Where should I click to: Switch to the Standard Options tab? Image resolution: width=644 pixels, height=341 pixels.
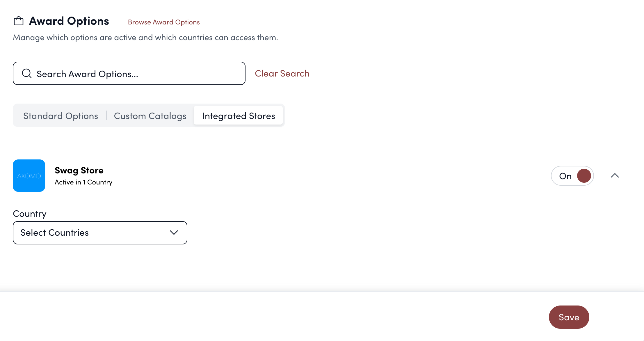click(x=61, y=115)
